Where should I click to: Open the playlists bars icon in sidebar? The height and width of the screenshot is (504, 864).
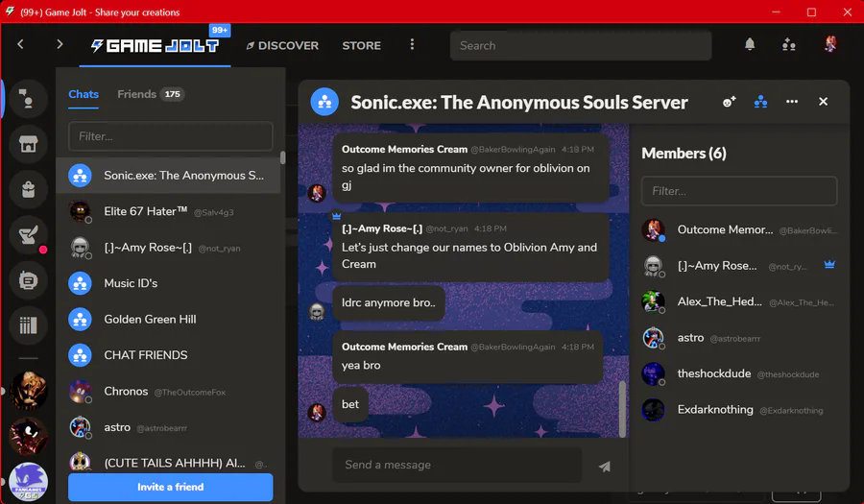click(28, 325)
